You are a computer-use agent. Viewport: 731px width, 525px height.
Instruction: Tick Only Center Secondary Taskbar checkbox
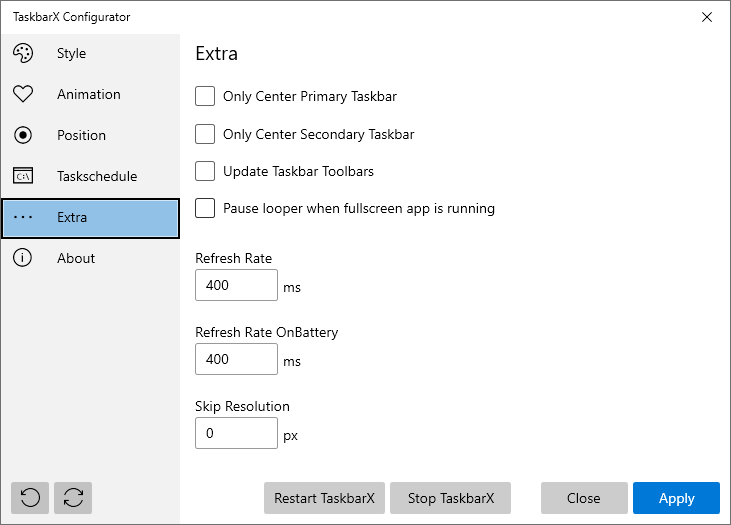(x=205, y=134)
